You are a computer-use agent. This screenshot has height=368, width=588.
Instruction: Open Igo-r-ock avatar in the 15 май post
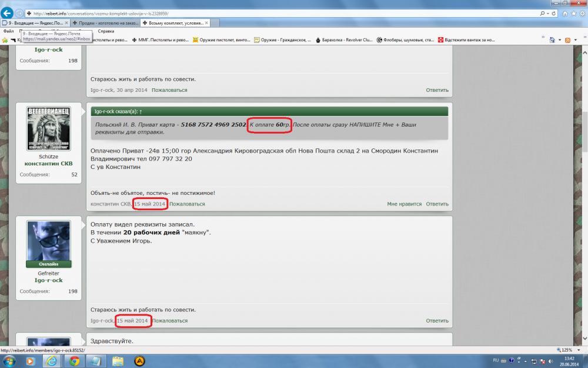pyautogui.click(x=48, y=240)
